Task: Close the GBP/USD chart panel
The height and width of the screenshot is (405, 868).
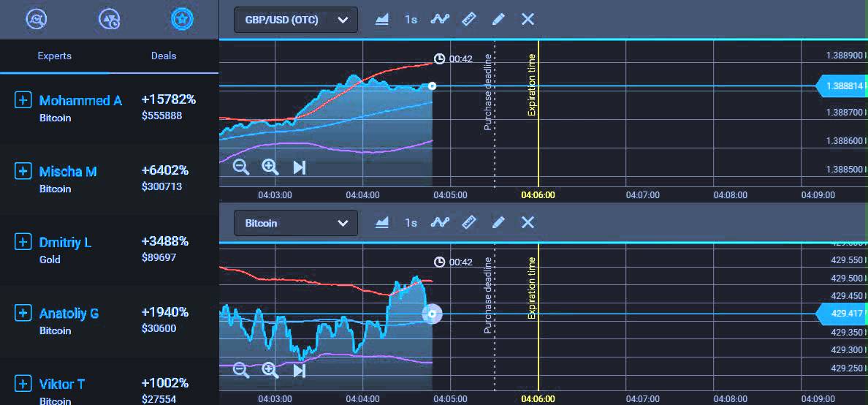Action: click(528, 20)
